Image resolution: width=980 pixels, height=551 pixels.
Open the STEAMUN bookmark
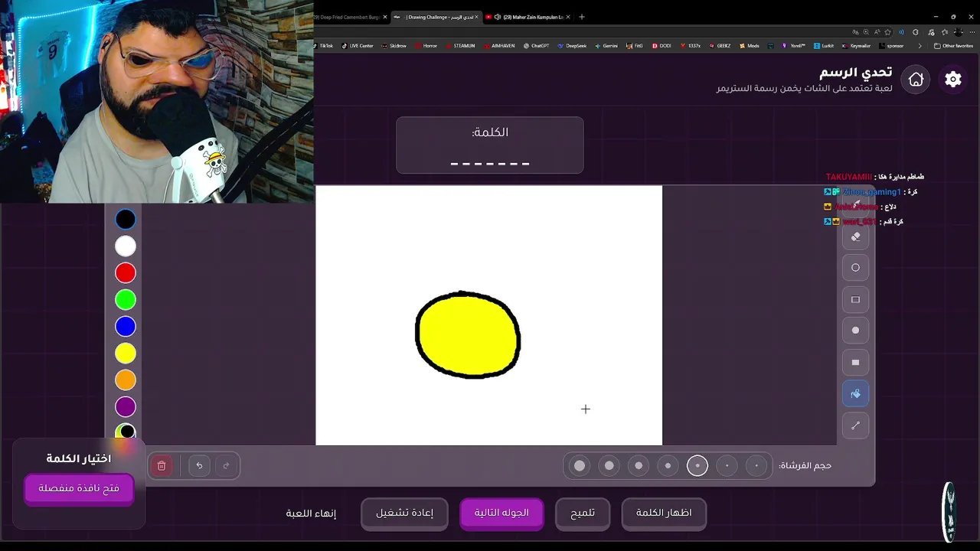coord(460,46)
